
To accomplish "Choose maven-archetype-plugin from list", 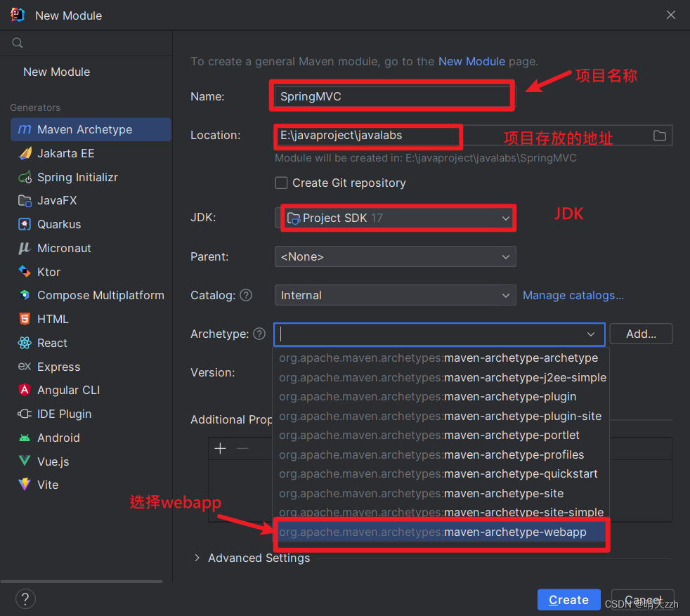I will [x=441, y=396].
